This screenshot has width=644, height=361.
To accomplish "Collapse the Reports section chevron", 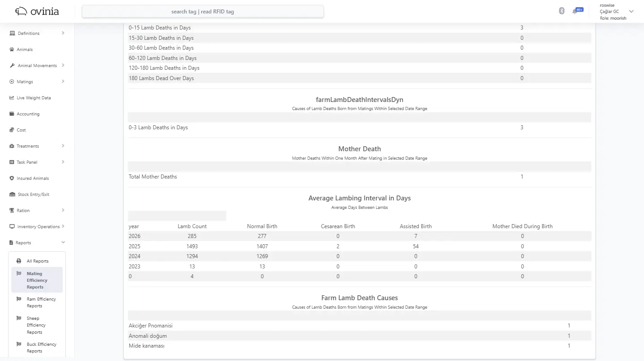I will click(x=63, y=242).
